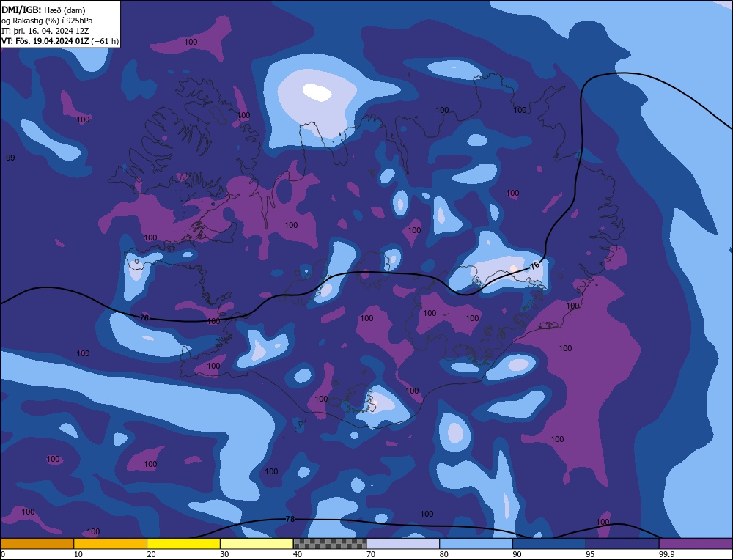
Task: Click the medium blue 90–95 legend swatch
Action: click(549, 544)
